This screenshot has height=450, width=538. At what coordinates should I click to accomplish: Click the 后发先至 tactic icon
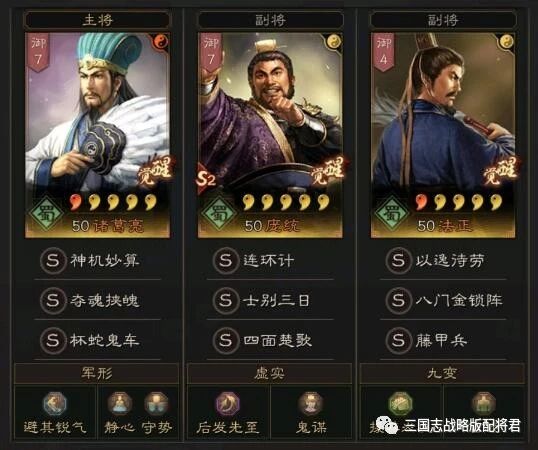pyautogui.click(x=227, y=404)
